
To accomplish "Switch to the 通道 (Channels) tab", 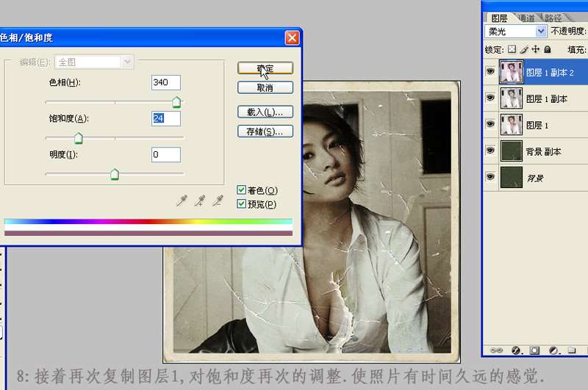I will pos(526,18).
